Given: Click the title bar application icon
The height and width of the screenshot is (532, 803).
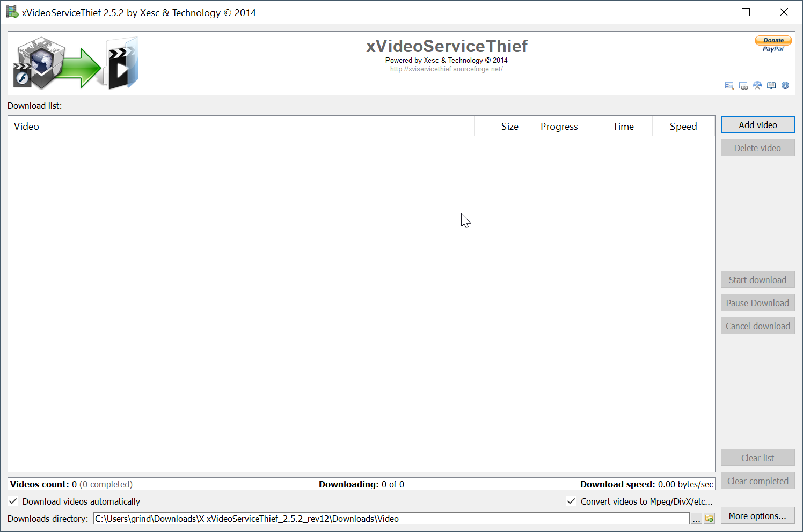Looking at the screenshot, I should (x=12, y=12).
